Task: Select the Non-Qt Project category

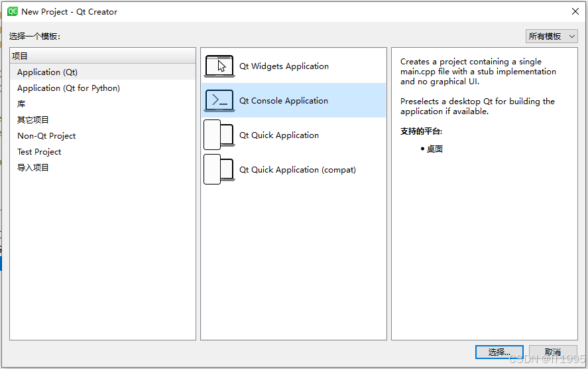Action: click(103, 136)
